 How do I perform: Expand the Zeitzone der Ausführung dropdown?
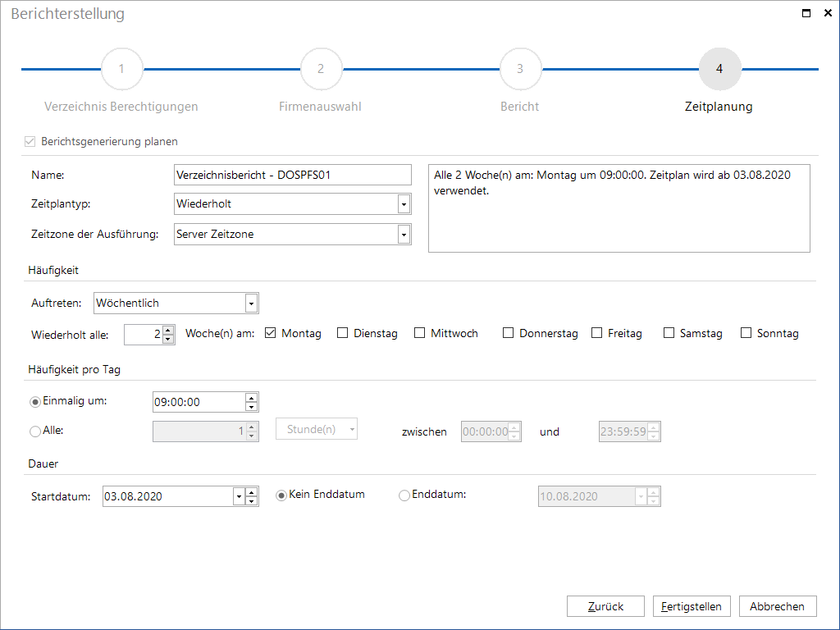(404, 234)
